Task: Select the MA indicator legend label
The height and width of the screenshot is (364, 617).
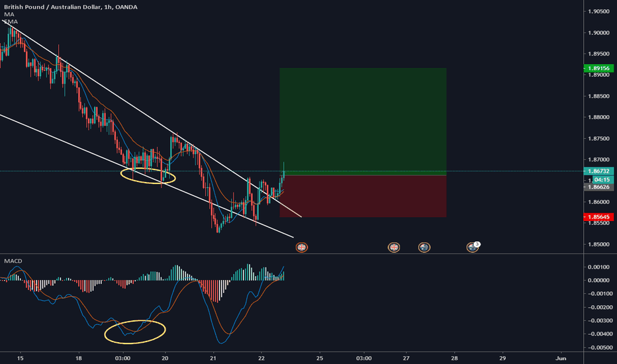Action: tap(9, 14)
